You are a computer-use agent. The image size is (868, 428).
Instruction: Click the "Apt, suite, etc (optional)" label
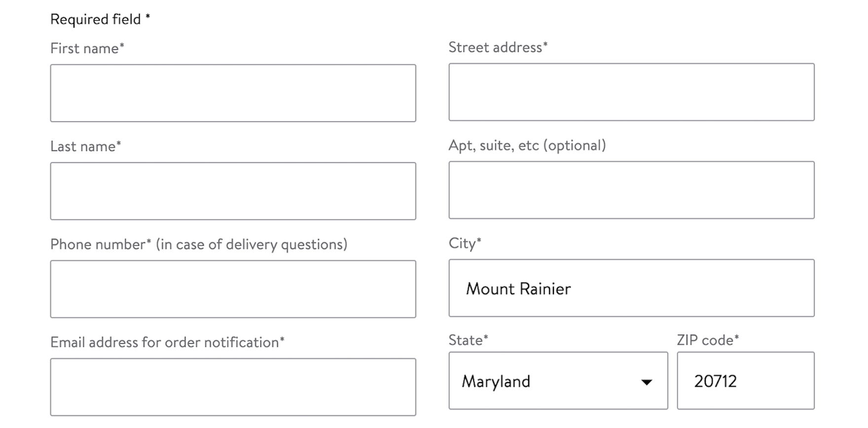(x=527, y=145)
